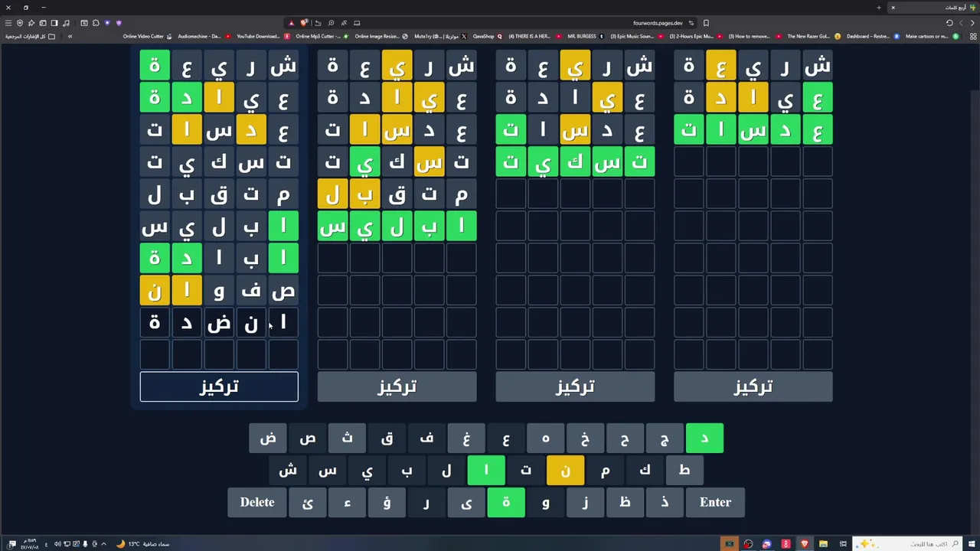
Task: Tap the green د key
Action: coord(704,439)
